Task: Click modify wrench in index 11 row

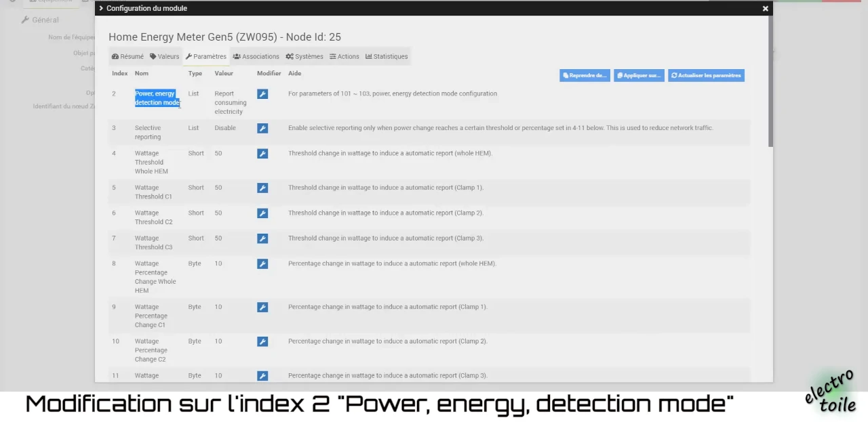Action: click(262, 376)
